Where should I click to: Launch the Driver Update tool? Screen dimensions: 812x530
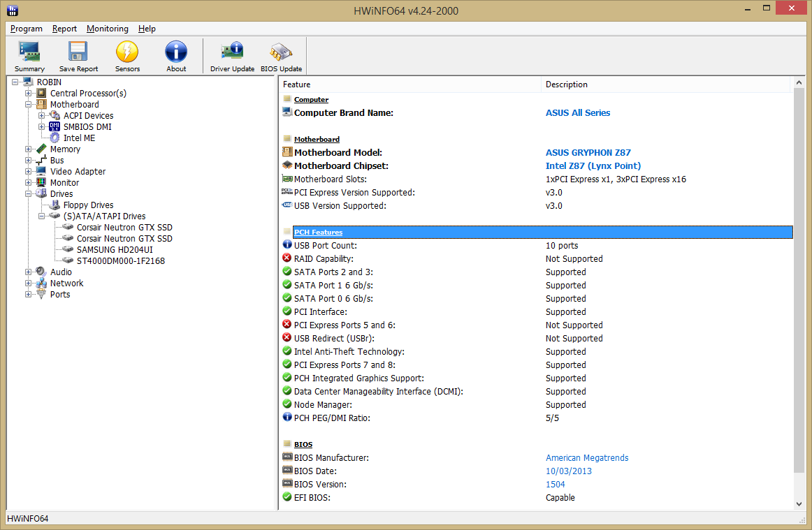(x=232, y=57)
